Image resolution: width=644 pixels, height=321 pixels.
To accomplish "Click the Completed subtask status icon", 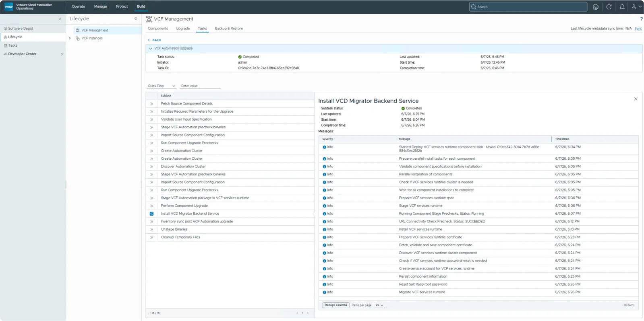I will click(x=403, y=109).
